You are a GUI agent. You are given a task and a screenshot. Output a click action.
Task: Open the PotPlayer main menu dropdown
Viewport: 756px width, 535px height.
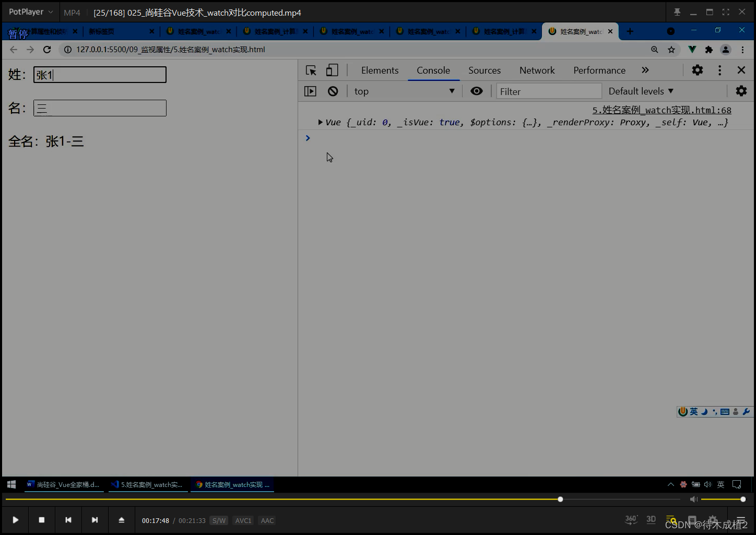coord(31,12)
